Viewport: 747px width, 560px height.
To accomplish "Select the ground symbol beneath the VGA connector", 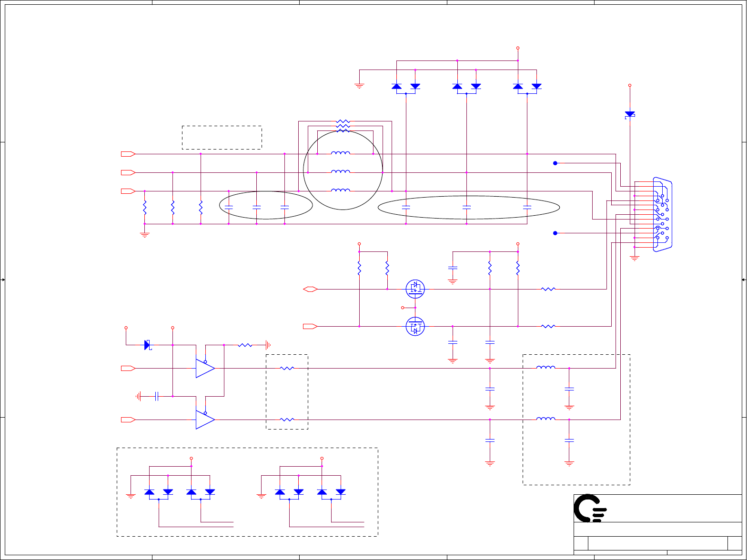I will click(x=634, y=259).
